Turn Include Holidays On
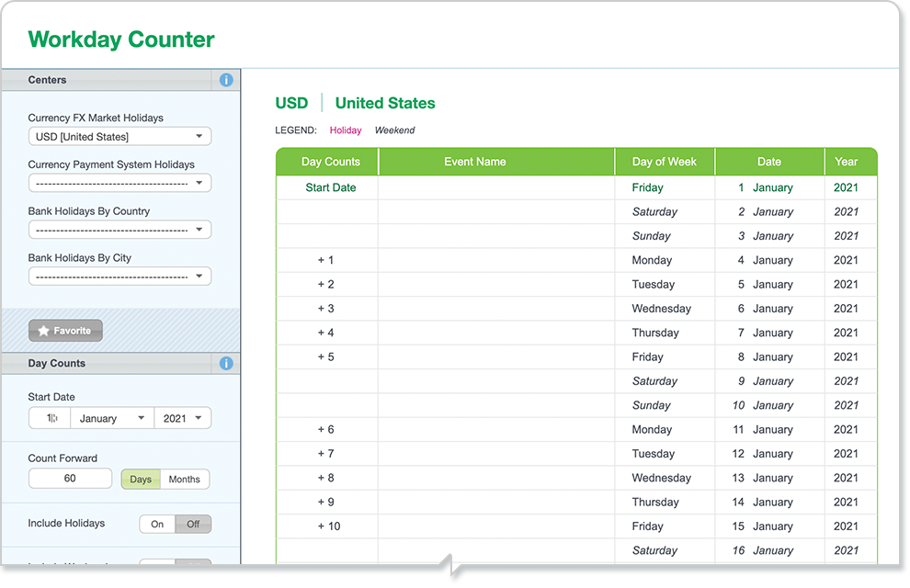 [157, 525]
